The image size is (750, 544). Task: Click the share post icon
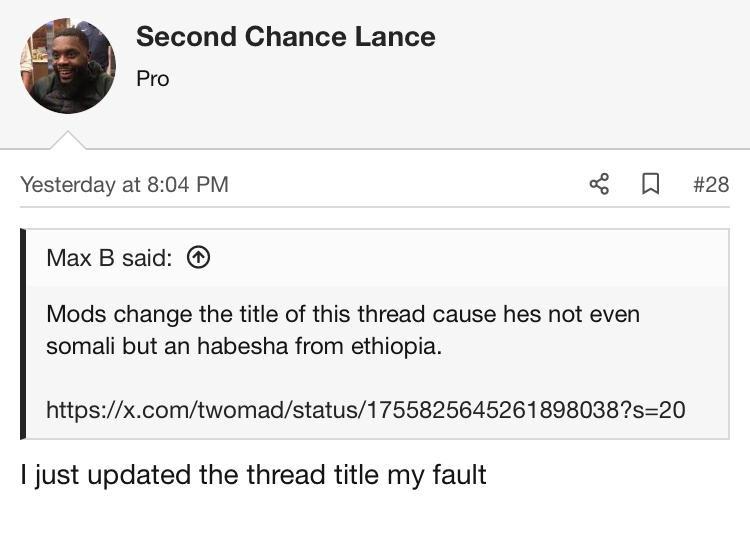(599, 184)
